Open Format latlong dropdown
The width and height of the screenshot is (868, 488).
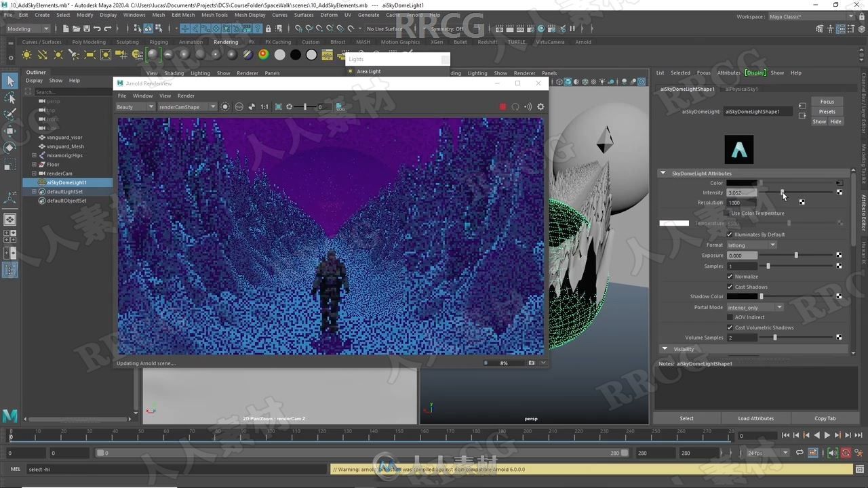[x=751, y=245]
